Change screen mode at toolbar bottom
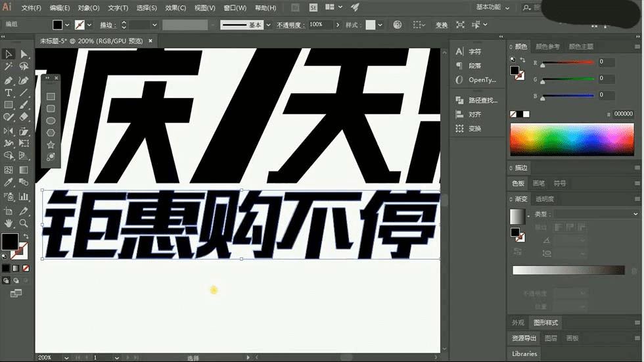This screenshot has width=644, height=362. [x=16, y=294]
